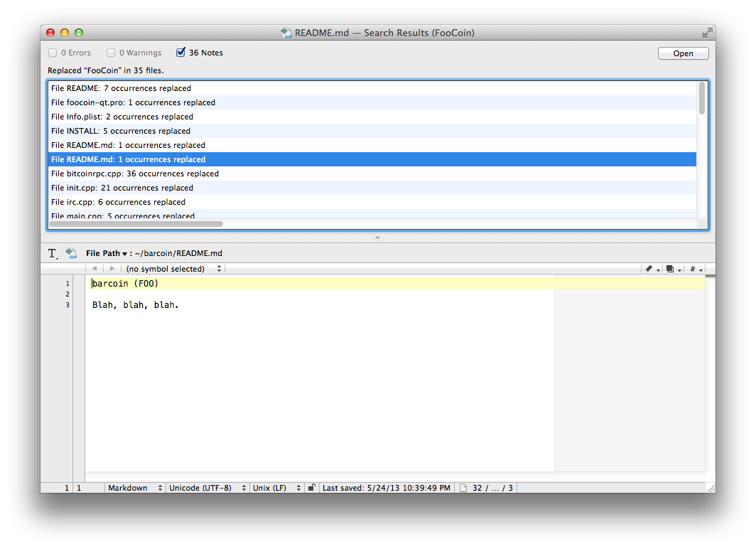Open the text options T icon
Viewport: 756px width, 549px height.
52,253
